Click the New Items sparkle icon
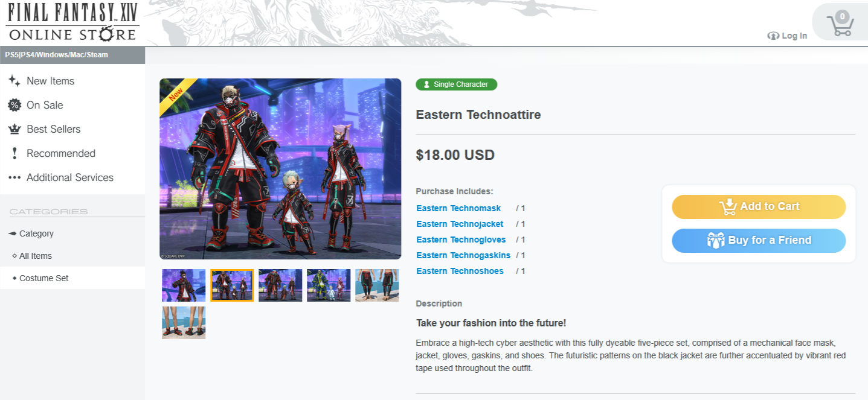The height and width of the screenshot is (400, 868). pos(14,81)
